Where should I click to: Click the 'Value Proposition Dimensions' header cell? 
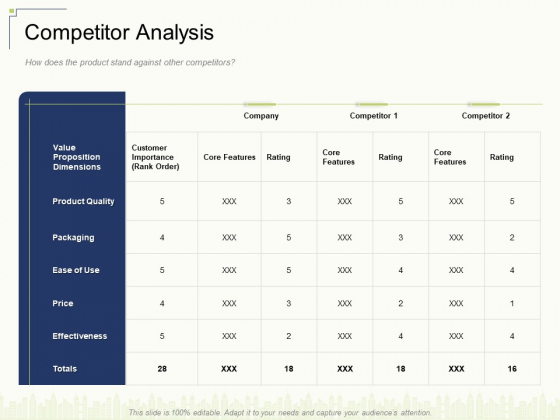click(x=77, y=157)
